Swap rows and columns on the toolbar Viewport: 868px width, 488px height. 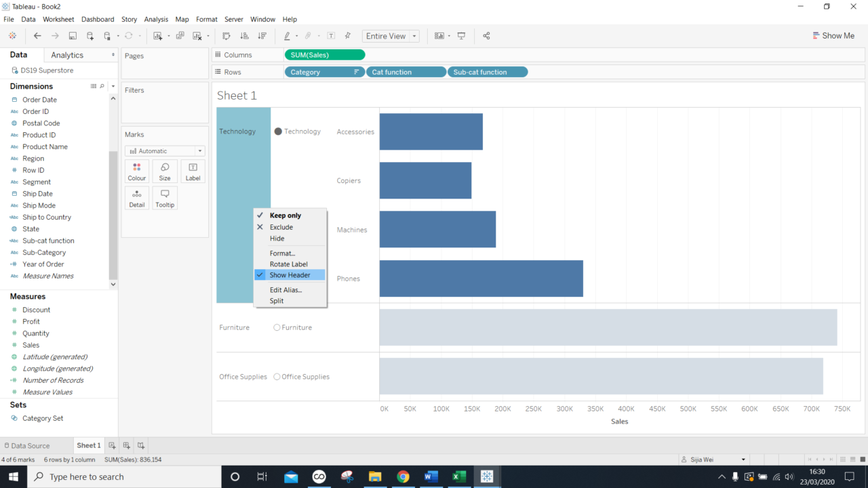point(226,36)
